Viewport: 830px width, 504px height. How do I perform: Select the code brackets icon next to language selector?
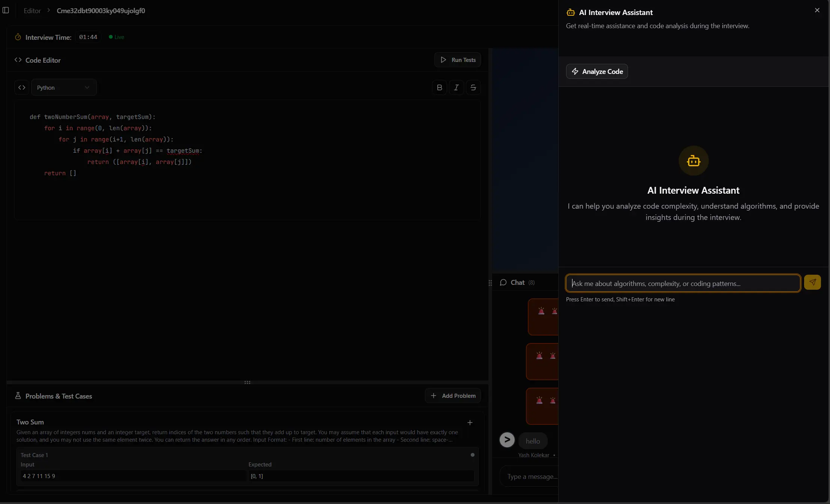21,87
